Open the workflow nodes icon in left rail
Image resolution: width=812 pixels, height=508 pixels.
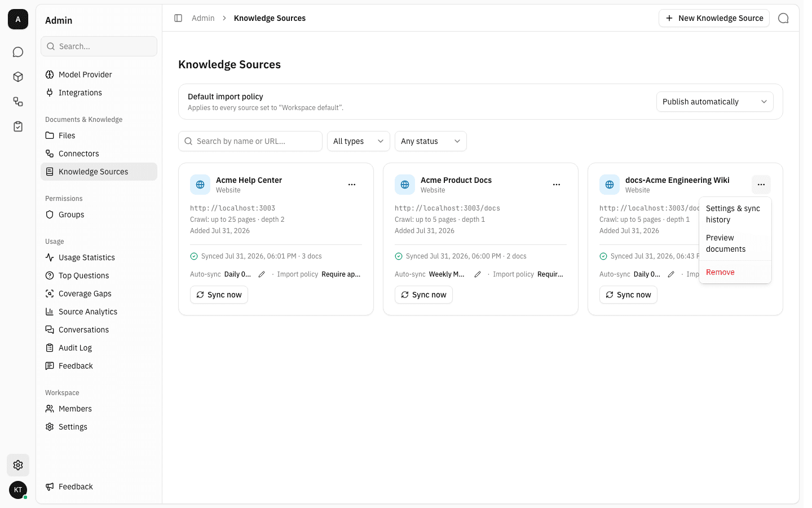[x=18, y=102]
